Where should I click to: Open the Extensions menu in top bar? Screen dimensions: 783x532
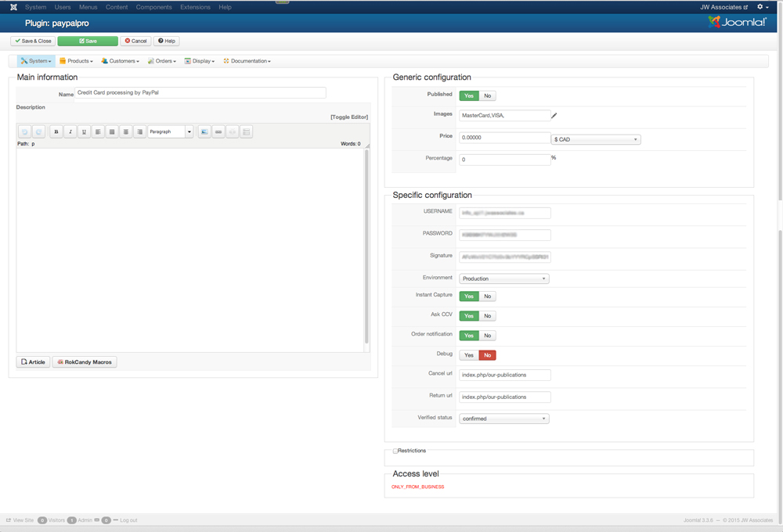coord(195,7)
